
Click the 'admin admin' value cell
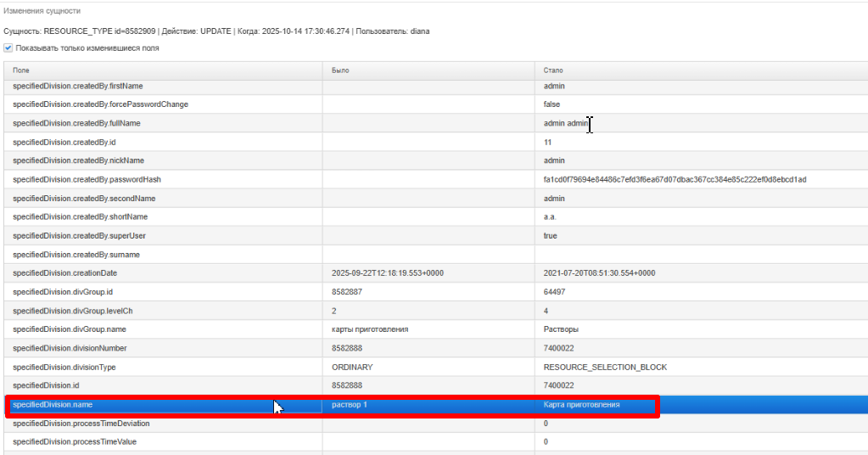702,123
